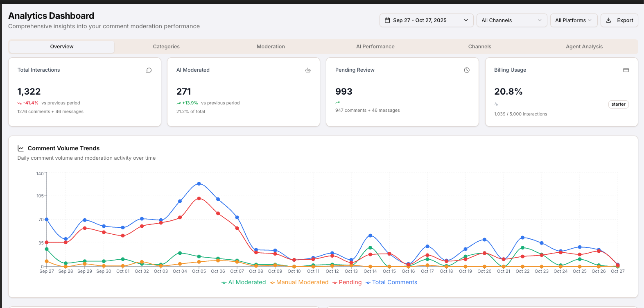Select the Agent Analysis tab
This screenshot has height=308, width=644.
tap(584, 47)
